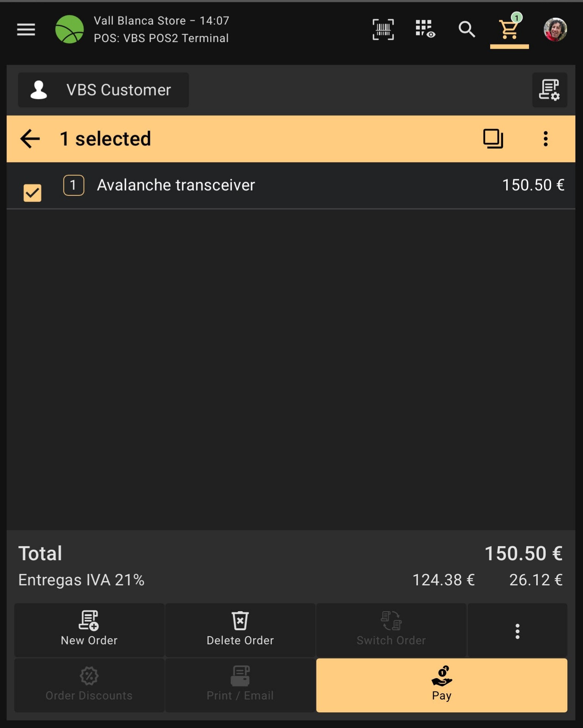Screen dimensions: 583x728
Task: Open the user profile avatar
Action: click(555, 29)
